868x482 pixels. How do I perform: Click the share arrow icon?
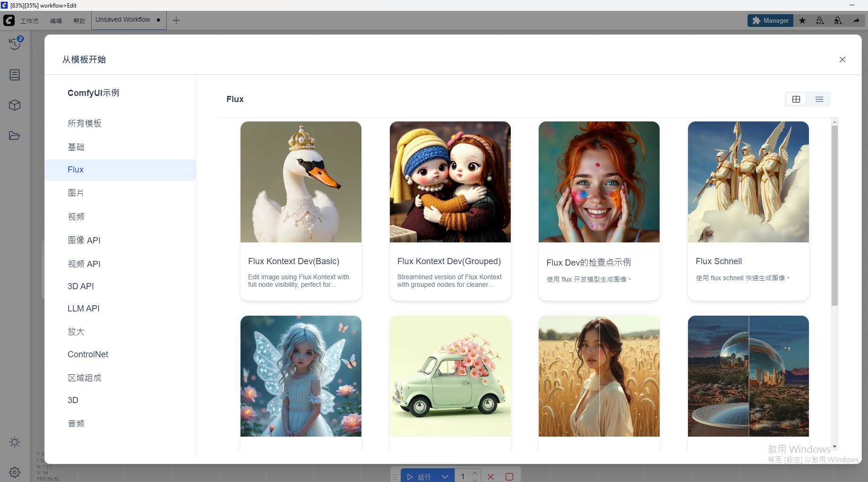pyautogui.click(x=856, y=21)
